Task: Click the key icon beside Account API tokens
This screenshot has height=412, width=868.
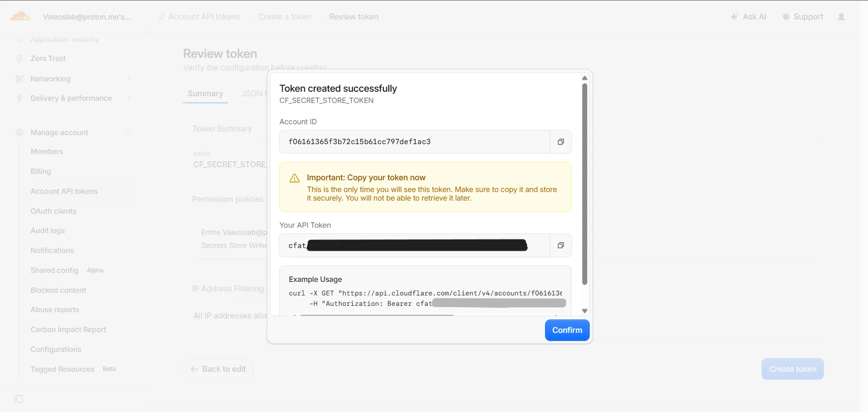Action: tap(162, 17)
